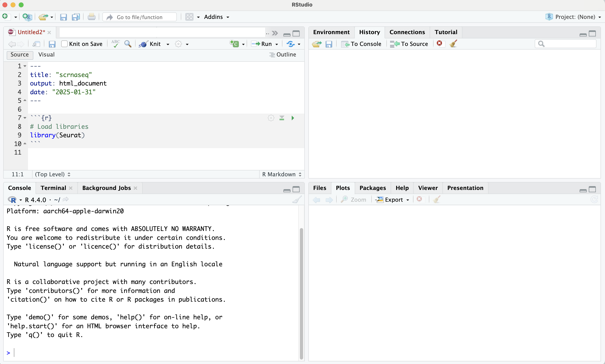Insert a new code chunk
This screenshot has width=605, height=364.
click(x=234, y=44)
